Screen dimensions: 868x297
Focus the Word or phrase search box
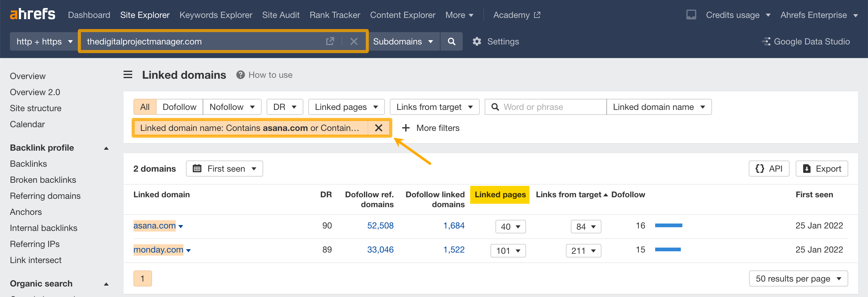click(546, 107)
